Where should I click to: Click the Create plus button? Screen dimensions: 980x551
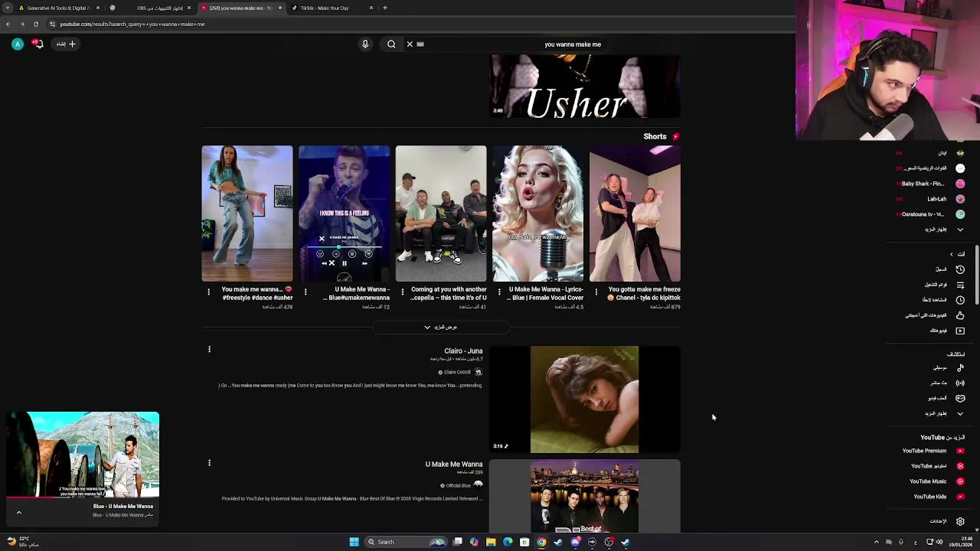[66, 44]
